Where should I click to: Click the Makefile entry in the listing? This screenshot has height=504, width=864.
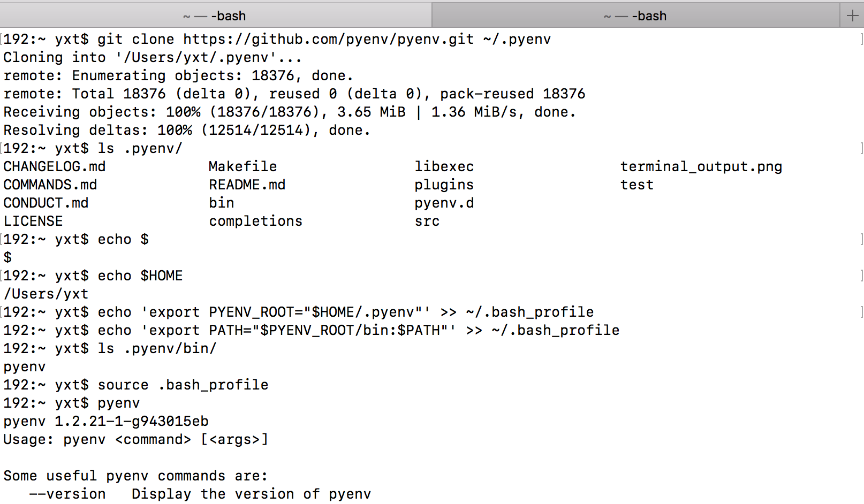coord(242,166)
